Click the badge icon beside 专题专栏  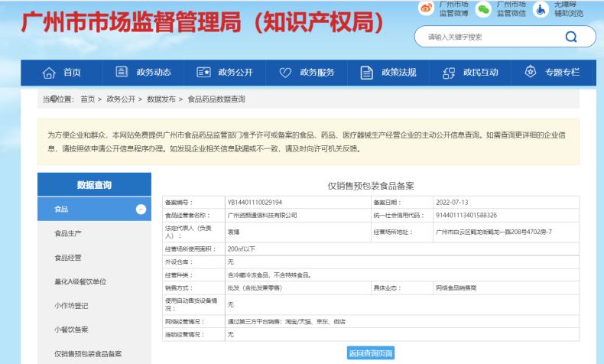(531, 72)
